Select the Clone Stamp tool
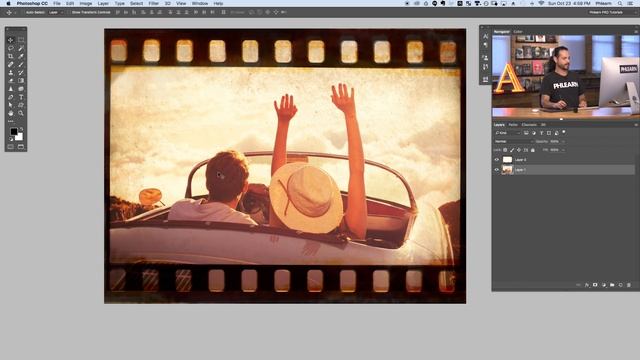640x360 pixels. pos(11,73)
